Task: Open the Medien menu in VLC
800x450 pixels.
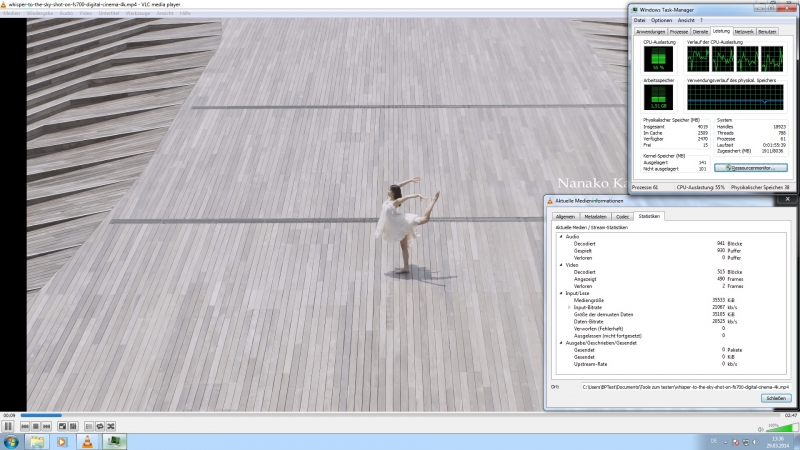Action: 11,13
